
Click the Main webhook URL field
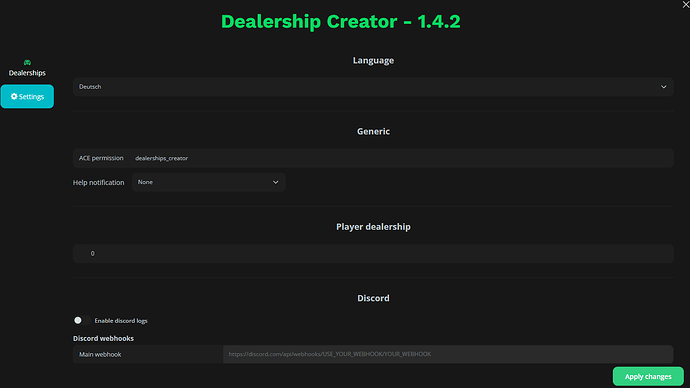[x=448, y=354]
